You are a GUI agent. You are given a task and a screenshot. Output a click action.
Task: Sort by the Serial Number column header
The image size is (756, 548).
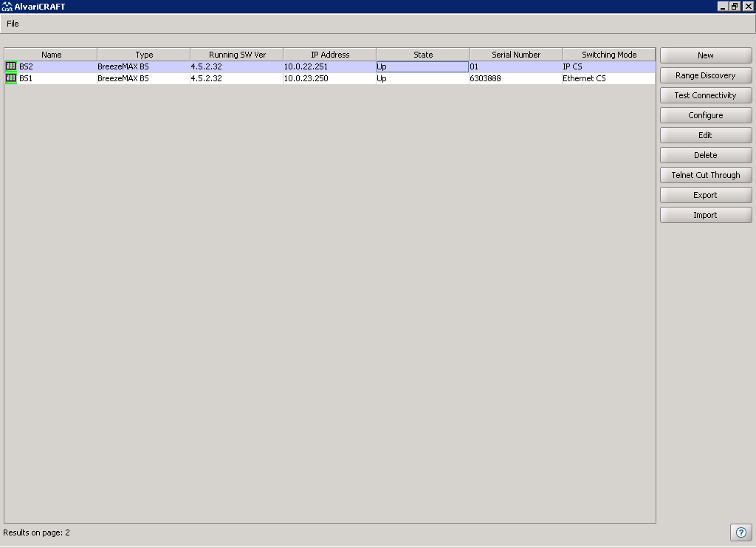pos(516,55)
